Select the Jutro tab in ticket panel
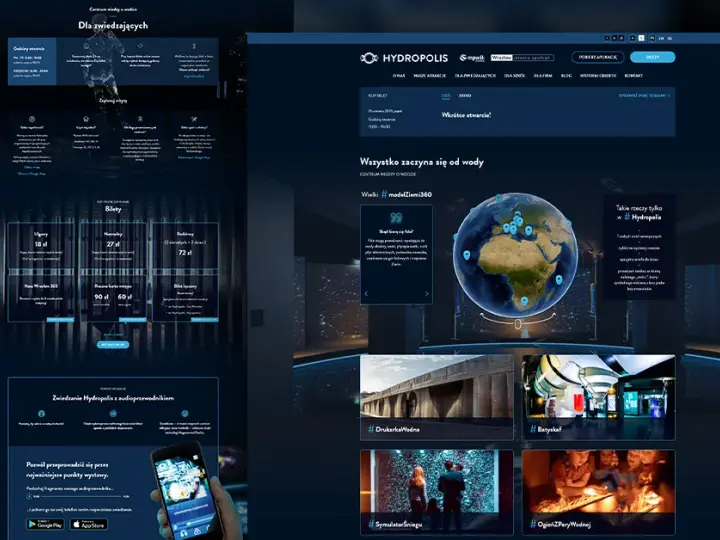Image resolution: width=720 pixels, height=540 pixels. click(x=464, y=96)
